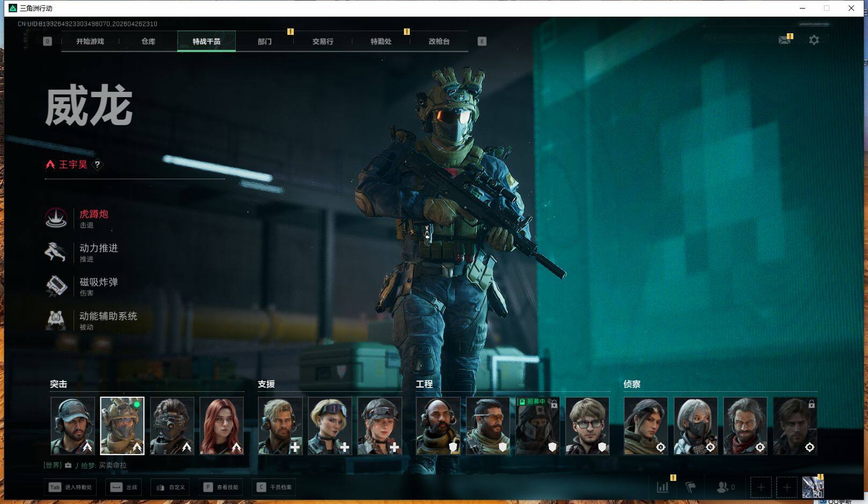868x504 pixels.
Task: Select the 动力推进 skill icon
Action: 56,252
